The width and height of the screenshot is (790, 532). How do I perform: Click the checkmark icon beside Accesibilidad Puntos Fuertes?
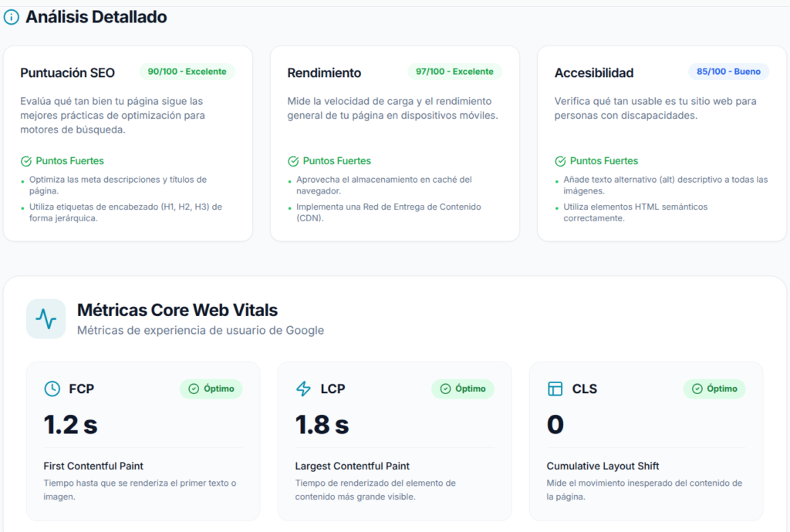coord(560,161)
